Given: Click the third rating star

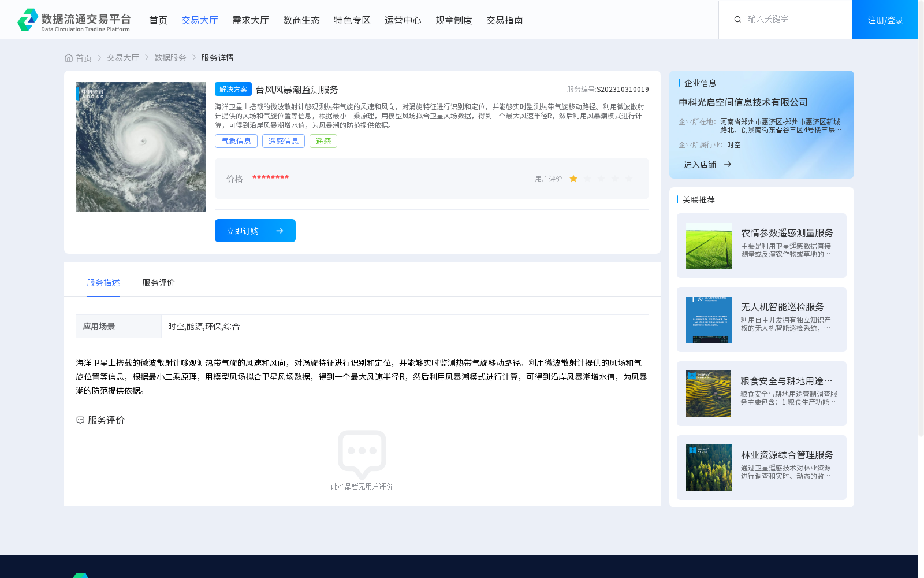Looking at the screenshot, I should 601,179.
